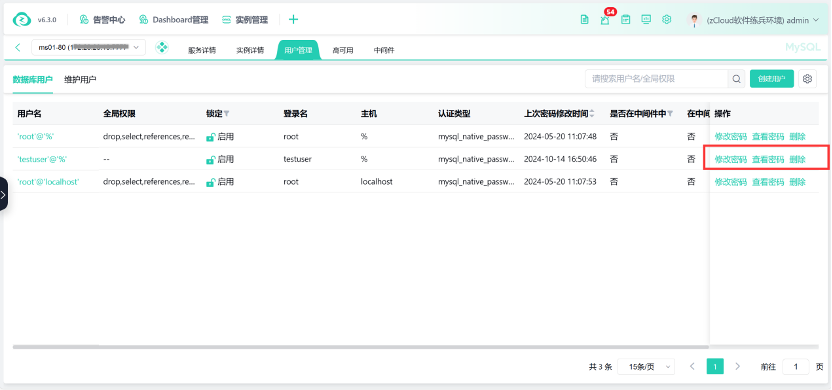Open the admin account dropdown

coord(763,20)
